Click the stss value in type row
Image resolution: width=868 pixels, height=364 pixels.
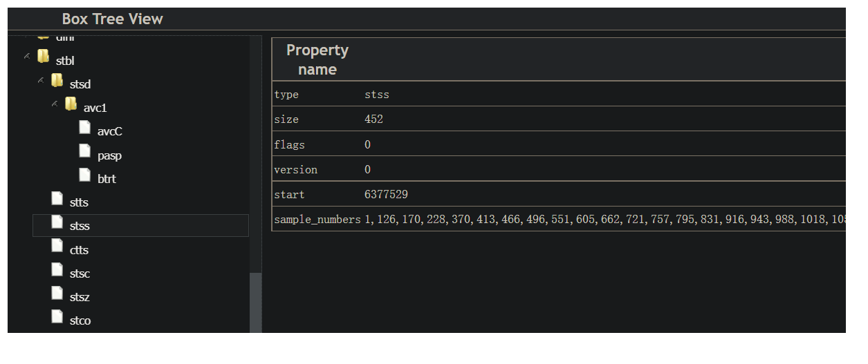click(377, 95)
